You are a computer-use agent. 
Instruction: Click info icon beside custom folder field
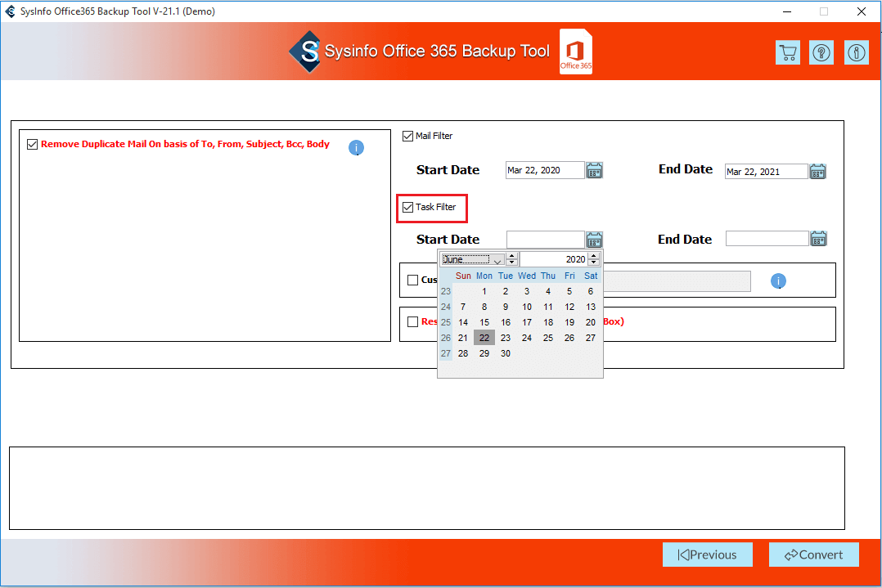pyautogui.click(x=778, y=281)
